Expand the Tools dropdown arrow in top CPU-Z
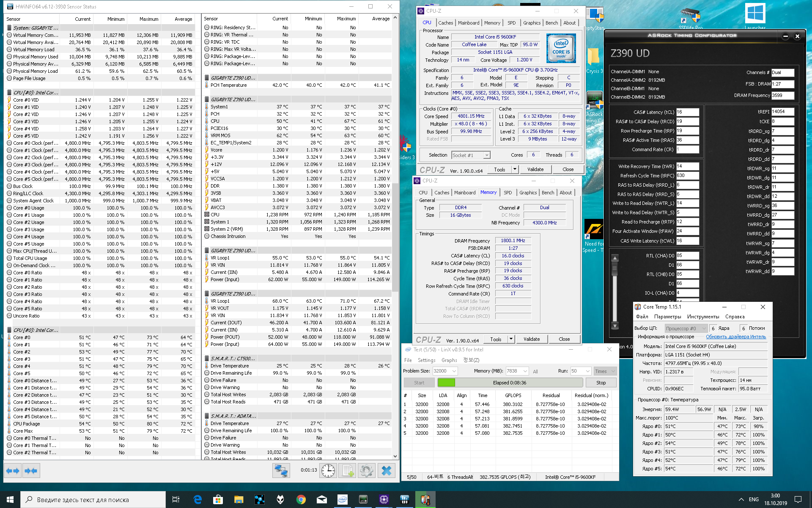This screenshot has width=812, height=508. coord(515,169)
